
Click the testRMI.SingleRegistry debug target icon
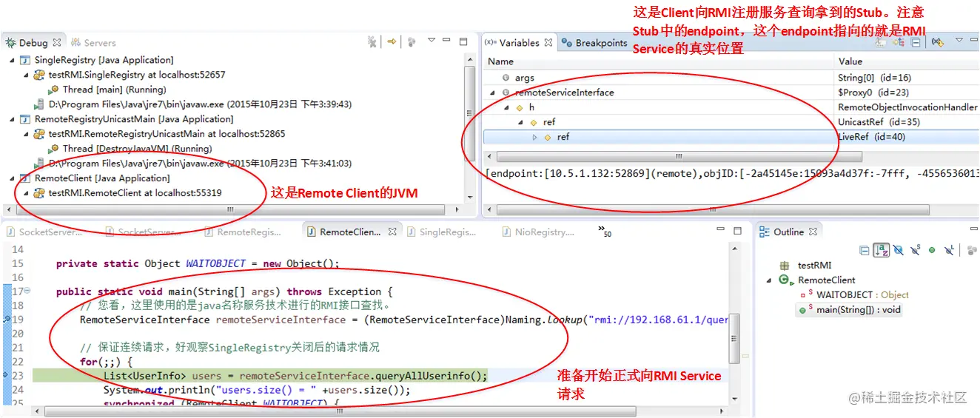coord(39,75)
